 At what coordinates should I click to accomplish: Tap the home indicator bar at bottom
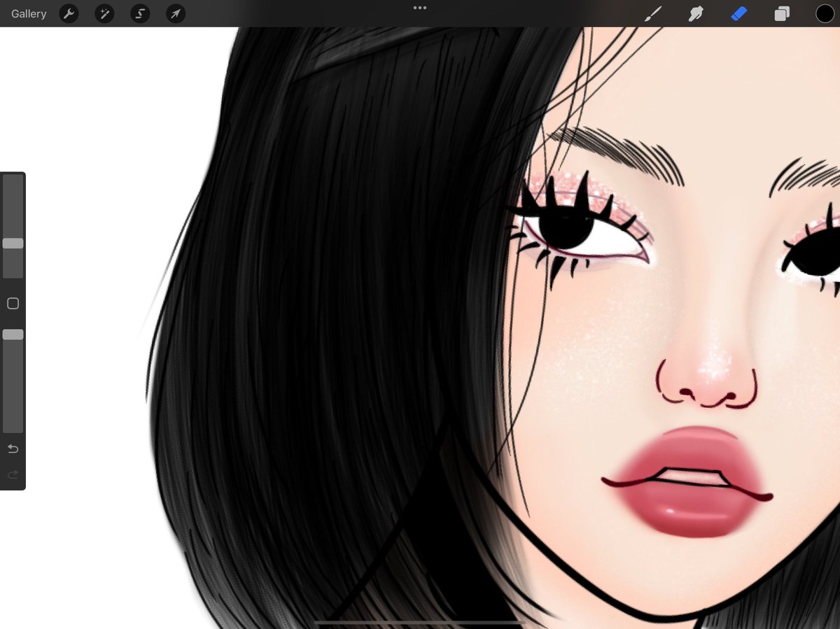click(x=420, y=621)
